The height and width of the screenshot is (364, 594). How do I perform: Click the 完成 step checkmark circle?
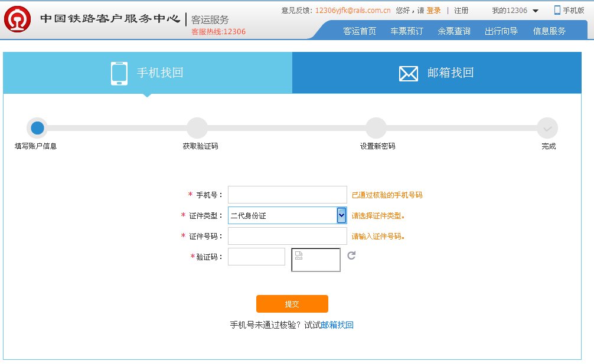(x=547, y=128)
